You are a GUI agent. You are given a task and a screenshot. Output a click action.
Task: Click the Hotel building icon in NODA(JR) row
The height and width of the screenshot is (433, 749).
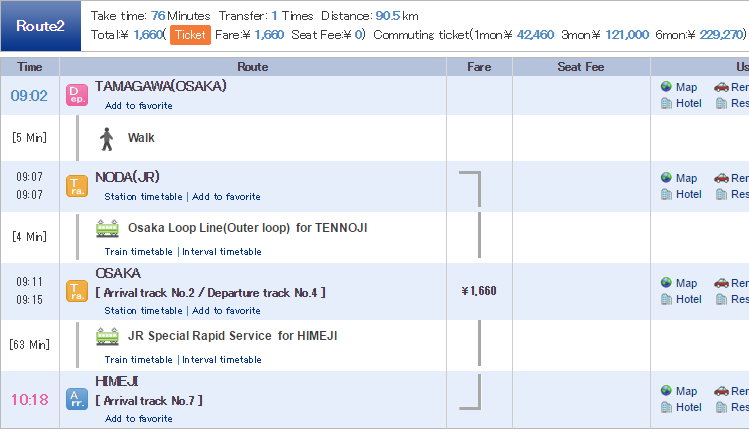pyautogui.click(x=666, y=194)
